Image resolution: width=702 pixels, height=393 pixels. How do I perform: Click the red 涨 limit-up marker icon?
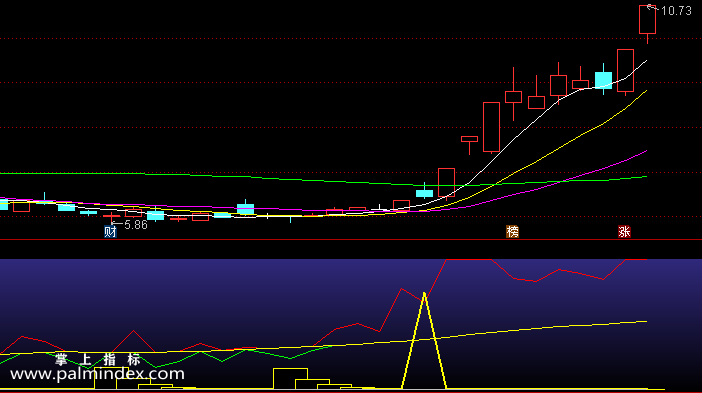coord(624,231)
